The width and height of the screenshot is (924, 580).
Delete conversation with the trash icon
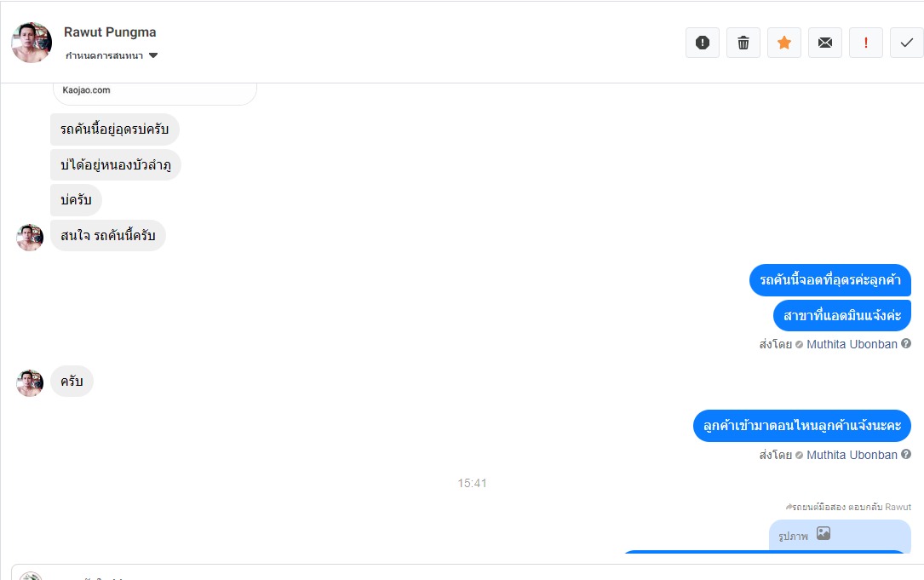click(x=743, y=43)
